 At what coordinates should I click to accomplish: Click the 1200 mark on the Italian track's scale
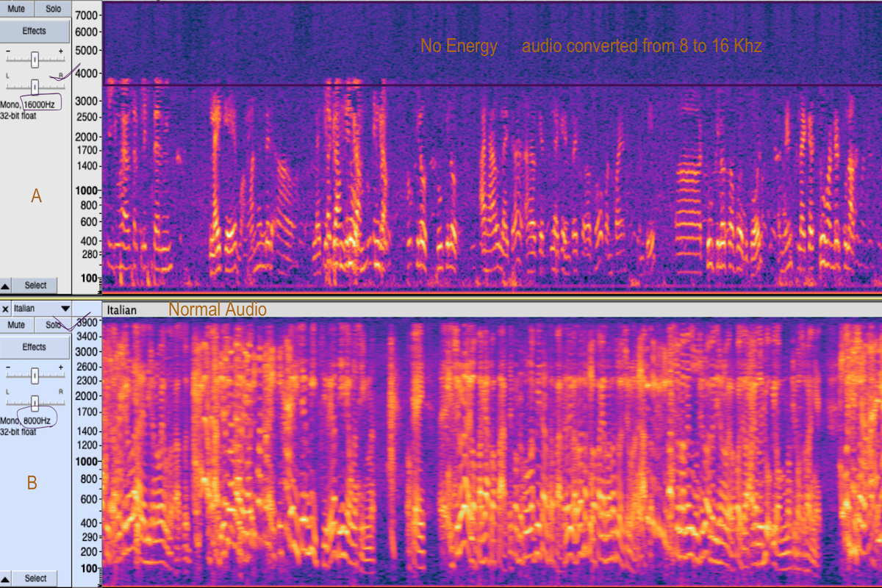(87, 445)
